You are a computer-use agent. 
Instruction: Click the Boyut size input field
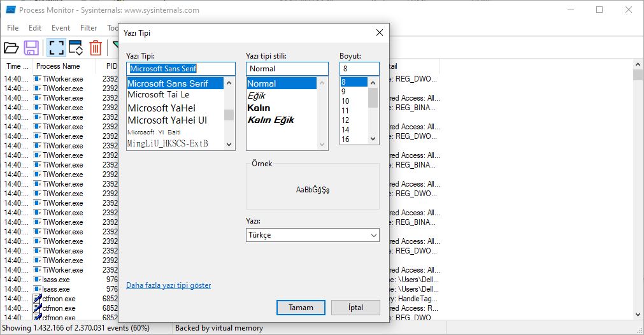point(359,69)
